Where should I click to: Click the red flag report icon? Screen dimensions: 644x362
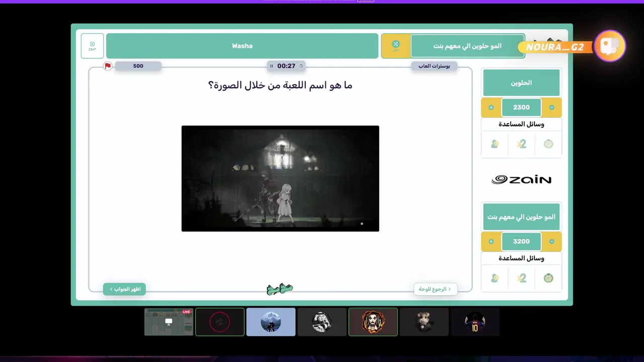coord(108,66)
